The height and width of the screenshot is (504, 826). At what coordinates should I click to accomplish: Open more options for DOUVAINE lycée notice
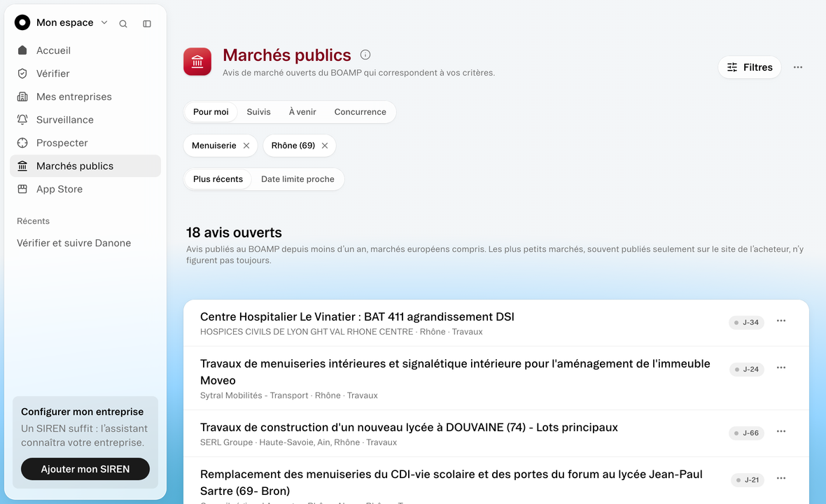point(781,431)
